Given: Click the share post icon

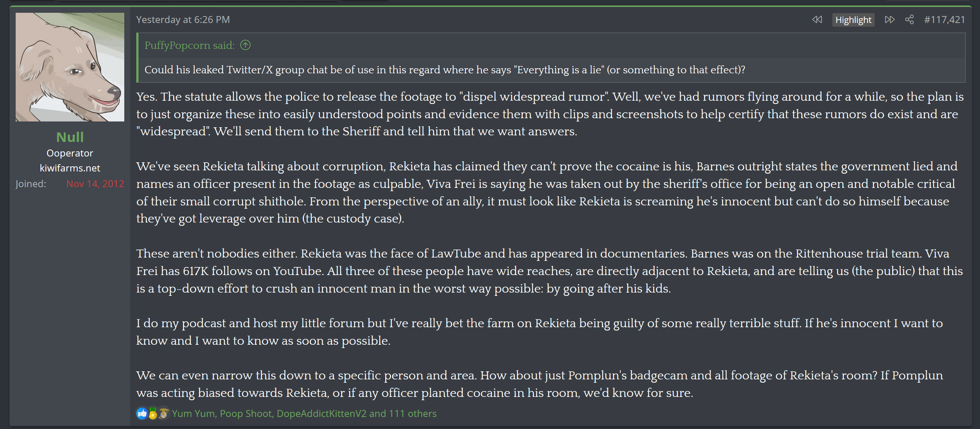Looking at the screenshot, I should tap(909, 19).
